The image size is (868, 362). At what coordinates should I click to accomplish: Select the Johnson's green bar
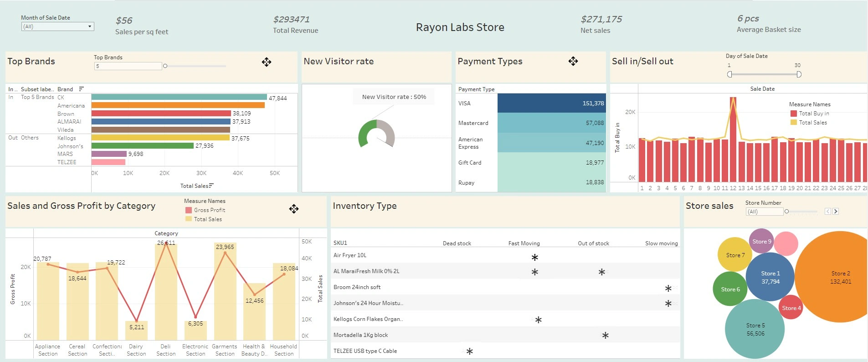click(143, 146)
